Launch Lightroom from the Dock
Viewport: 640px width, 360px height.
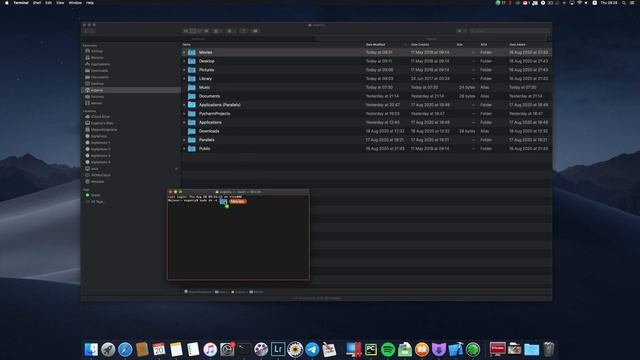pyautogui.click(x=278, y=349)
